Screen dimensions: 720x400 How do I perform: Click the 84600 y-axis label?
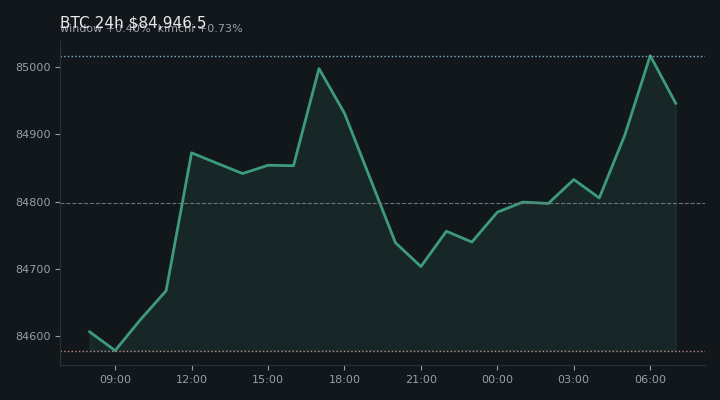(x=33, y=336)
